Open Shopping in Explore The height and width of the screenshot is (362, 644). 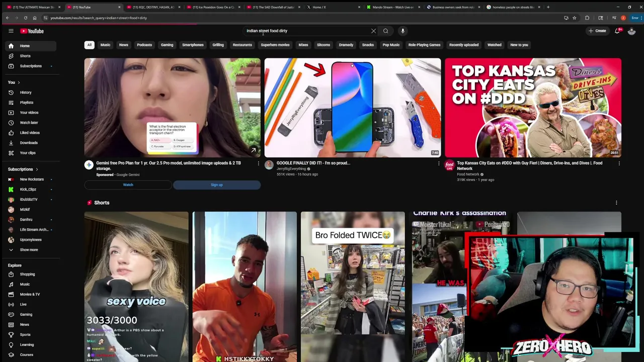point(30,275)
